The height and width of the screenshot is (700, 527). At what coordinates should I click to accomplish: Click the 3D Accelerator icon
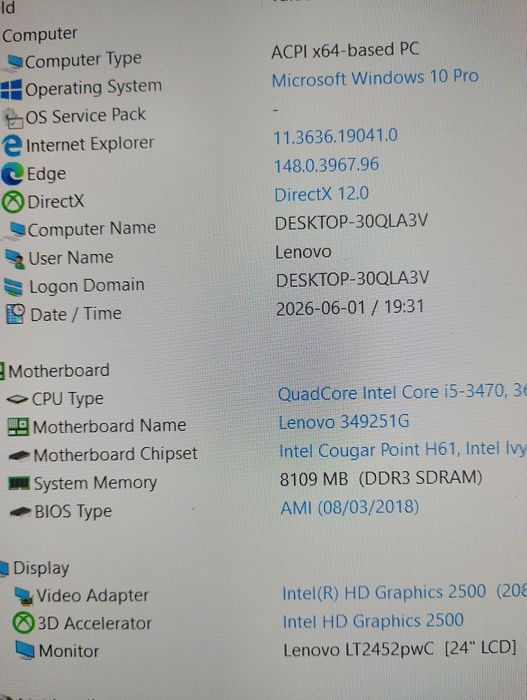(x=24, y=623)
